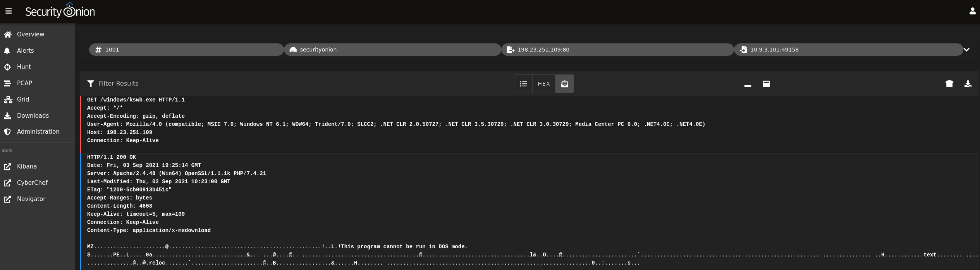Download the PCAP file
The image size is (980, 270).
pos(968,84)
